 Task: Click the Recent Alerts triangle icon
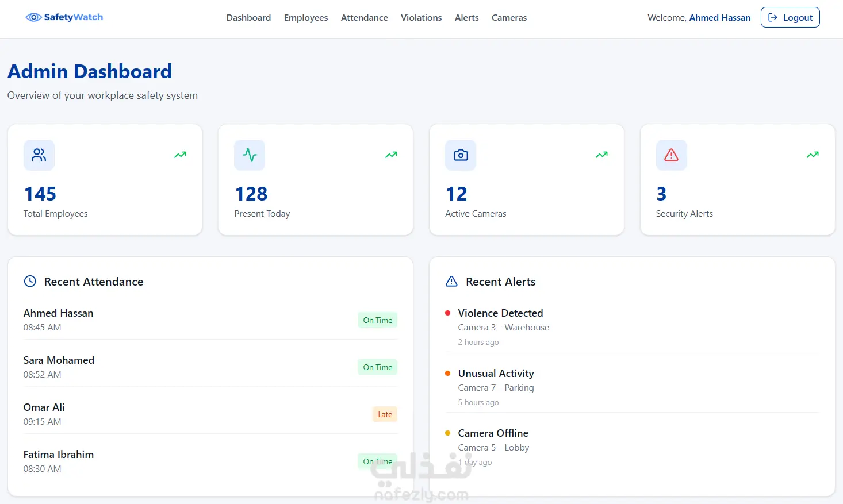(x=452, y=282)
